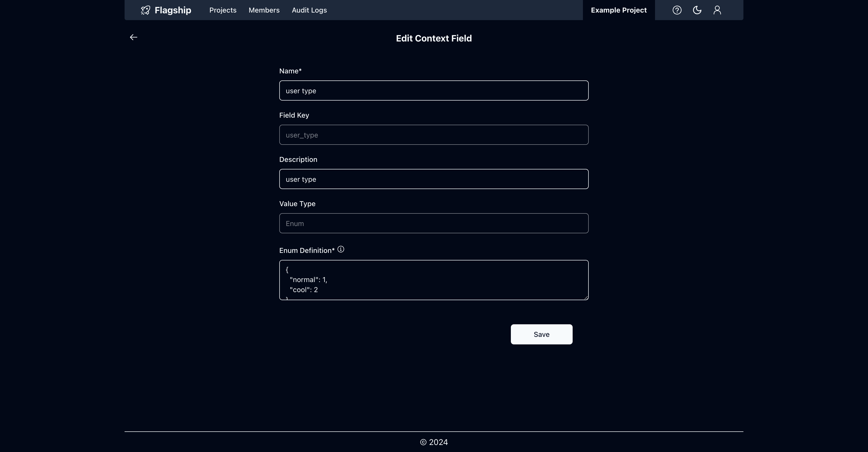
Task: Click the "Name*" label
Action: pos(290,71)
